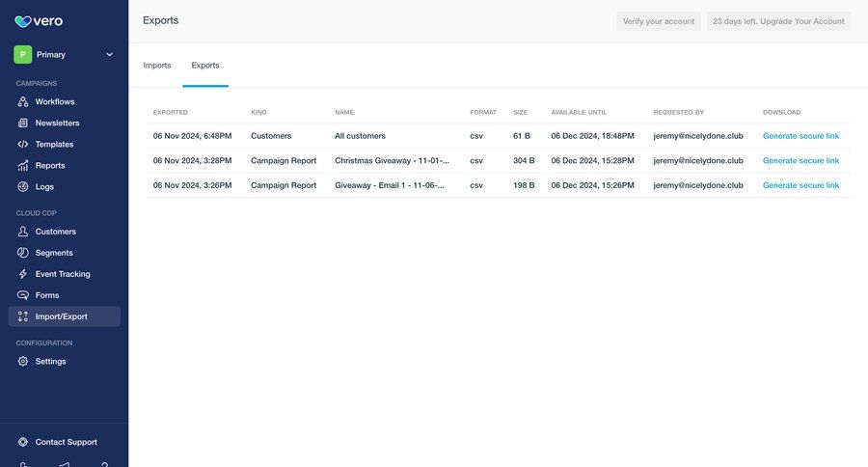Click the CONFIGURATION section label

(x=44, y=343)
